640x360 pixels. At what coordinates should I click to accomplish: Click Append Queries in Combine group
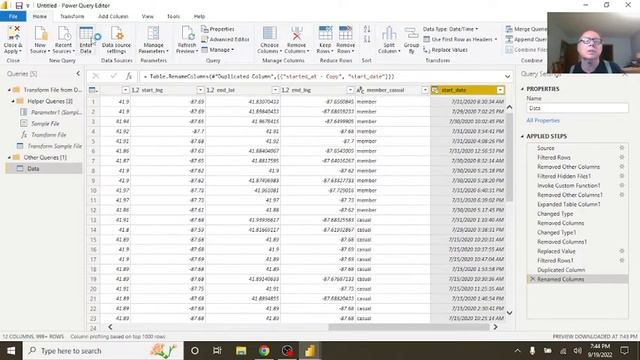point(526,39)
